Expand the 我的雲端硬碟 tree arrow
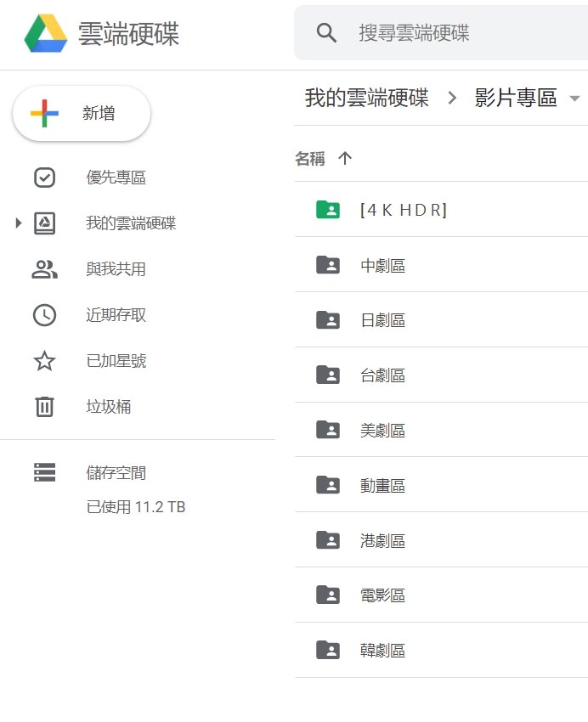The width and height of the screenshot is (588, 722). pos(19,223)
